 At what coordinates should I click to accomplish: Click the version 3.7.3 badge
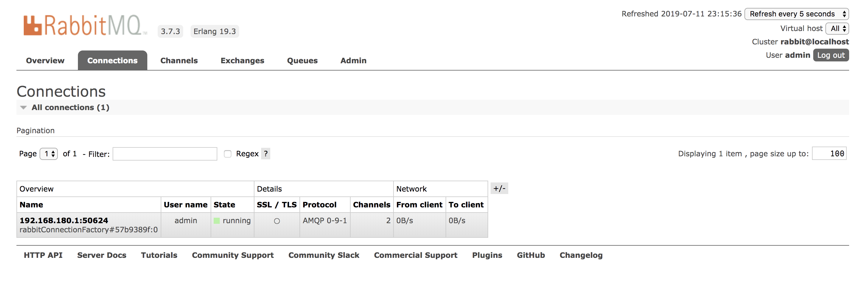tap(170, 31)
